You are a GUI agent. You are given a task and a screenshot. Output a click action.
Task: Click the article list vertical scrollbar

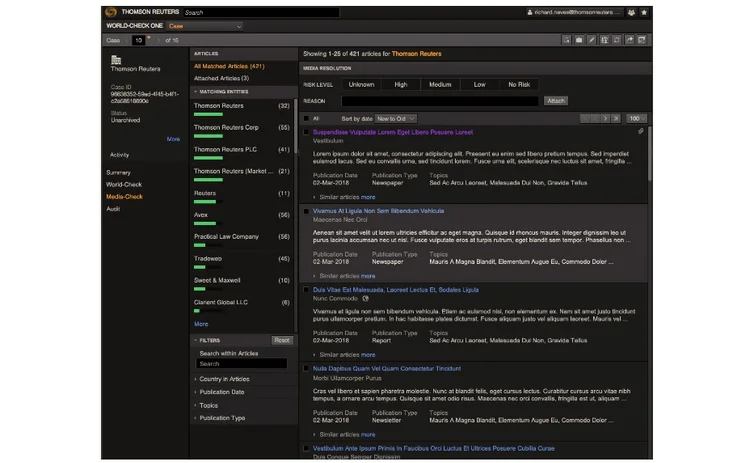[650, 154]
